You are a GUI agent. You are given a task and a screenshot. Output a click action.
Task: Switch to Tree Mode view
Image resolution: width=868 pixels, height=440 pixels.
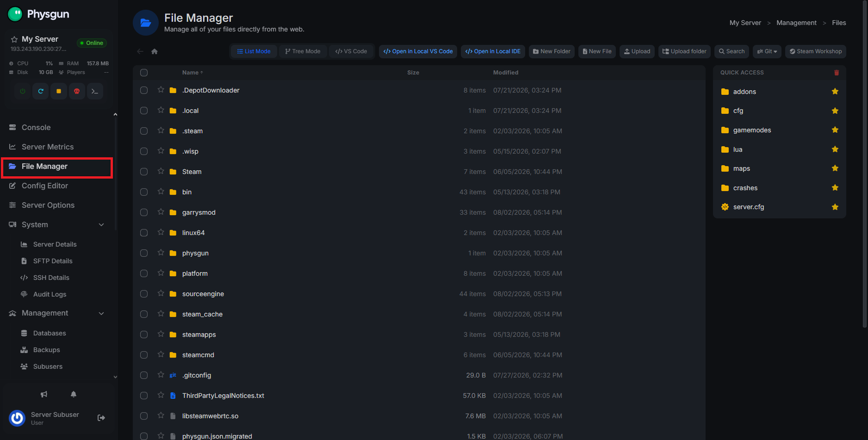coord(303,51)
